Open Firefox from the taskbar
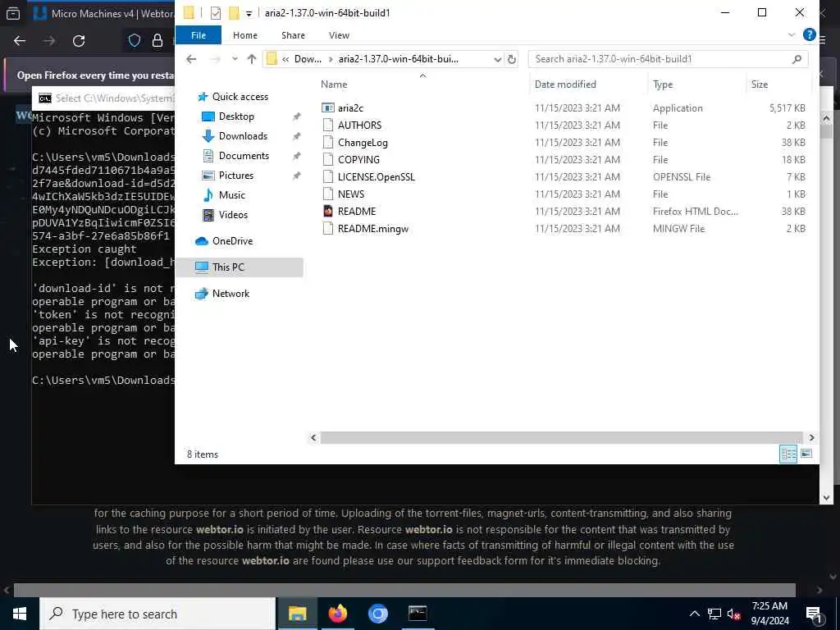 [x=337, y=614]
